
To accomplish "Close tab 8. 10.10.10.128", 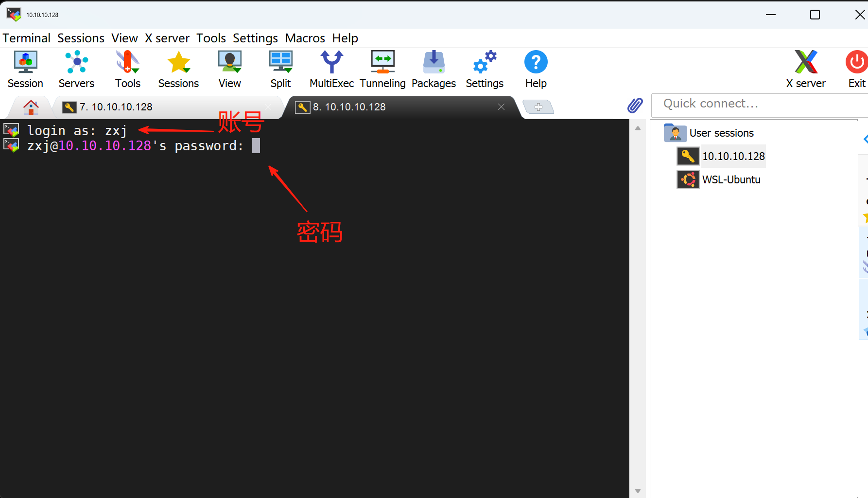I will pos(501,107).
